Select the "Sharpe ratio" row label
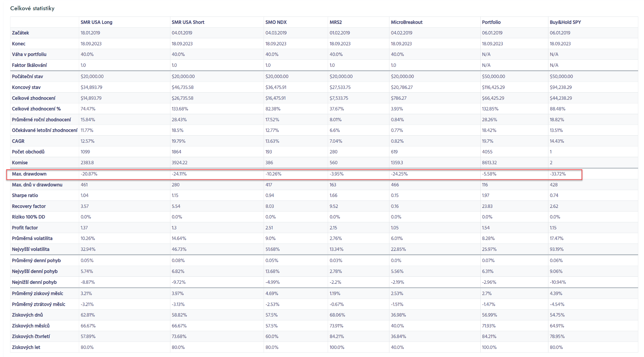This screenshot has height=357, width=644. pyautogui.click(x=25, y=195)
